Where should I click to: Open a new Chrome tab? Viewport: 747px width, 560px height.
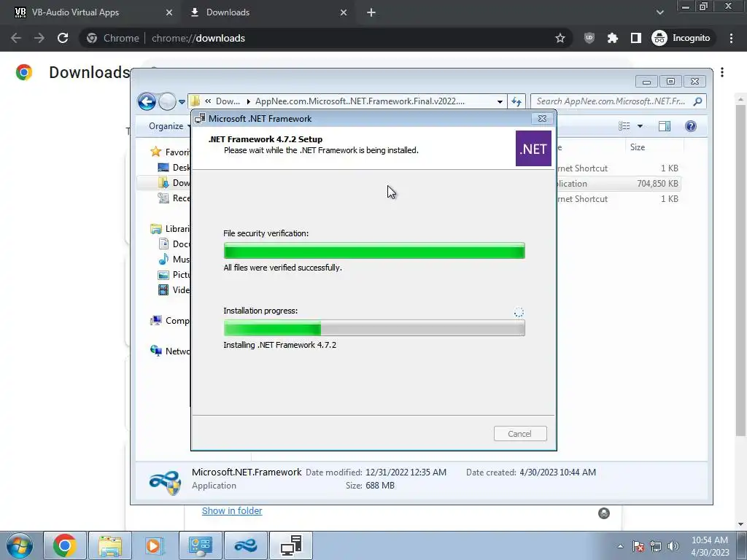pos(371,12)
